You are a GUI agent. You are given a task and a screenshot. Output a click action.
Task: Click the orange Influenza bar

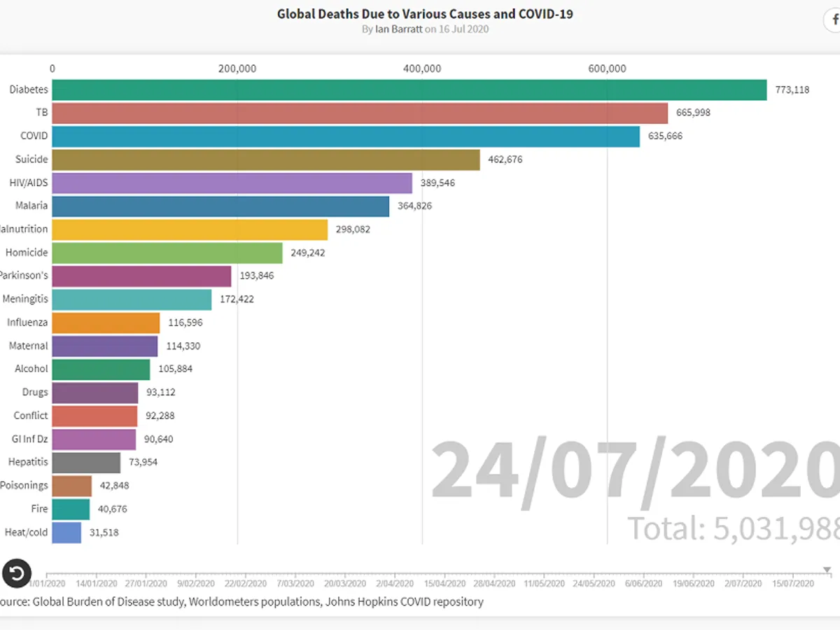point(106,323)
